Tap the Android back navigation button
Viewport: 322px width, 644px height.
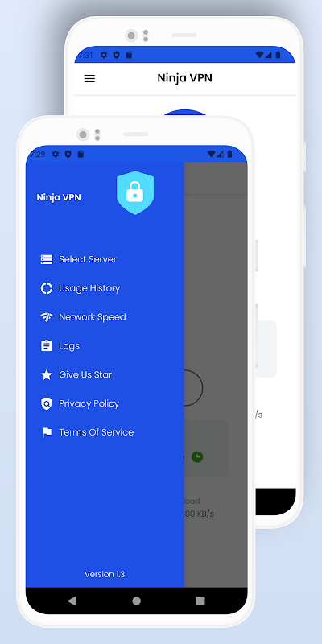point(72,601)
